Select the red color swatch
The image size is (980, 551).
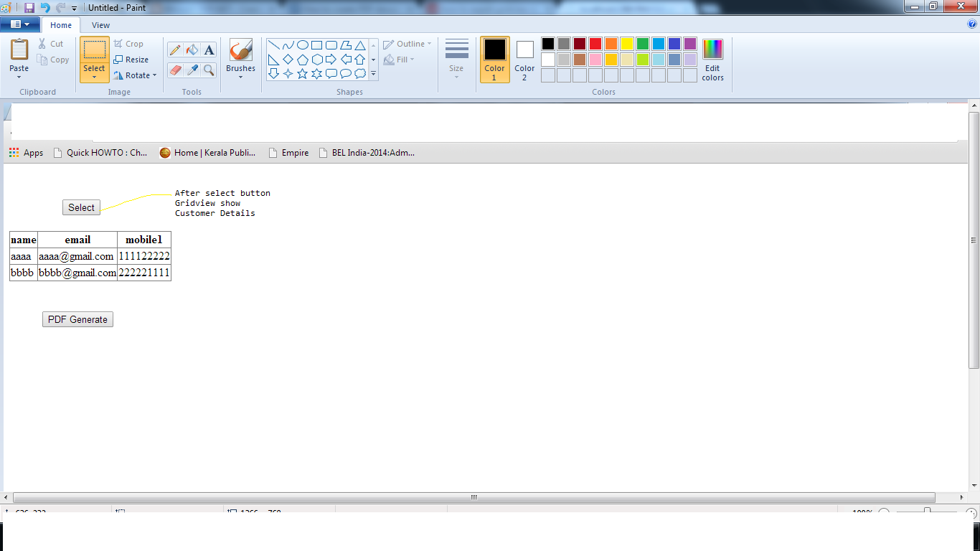595,43
